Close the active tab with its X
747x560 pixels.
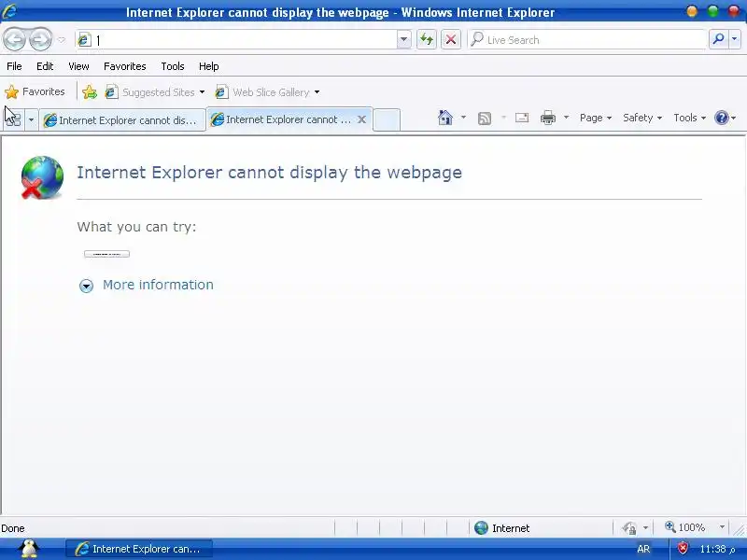[362, 119]
